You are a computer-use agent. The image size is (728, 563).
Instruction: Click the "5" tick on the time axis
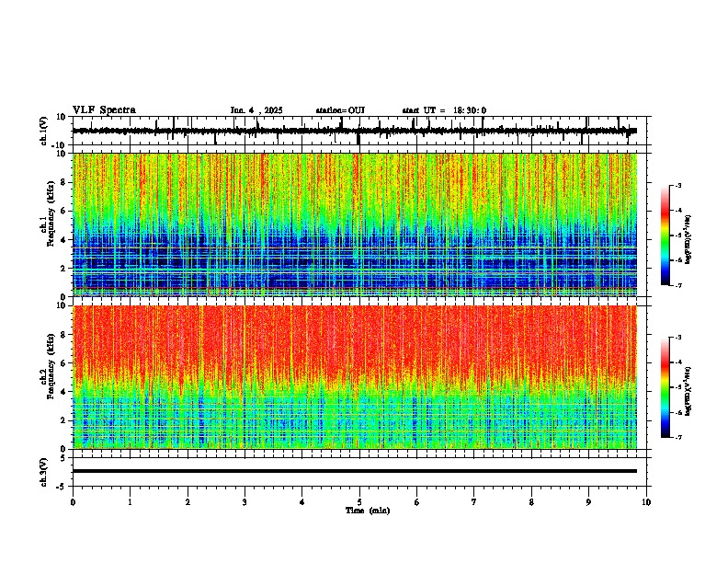pos(359,502)
